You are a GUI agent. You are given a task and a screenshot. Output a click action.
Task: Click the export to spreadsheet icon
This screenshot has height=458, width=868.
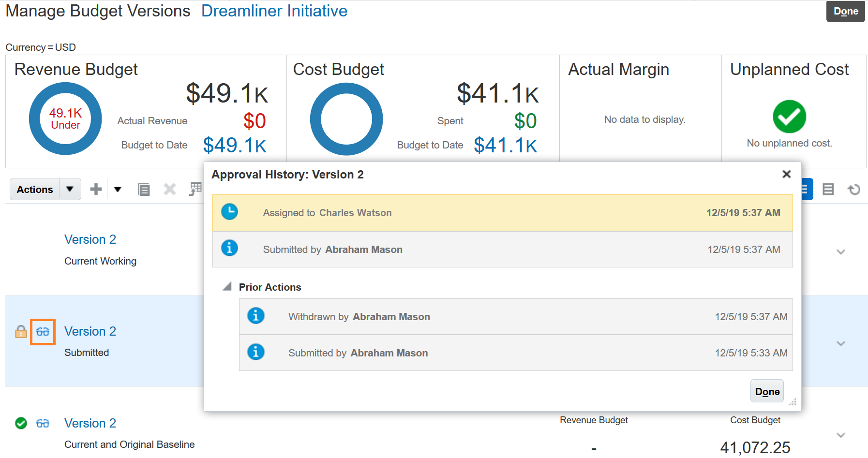[195, 189]
